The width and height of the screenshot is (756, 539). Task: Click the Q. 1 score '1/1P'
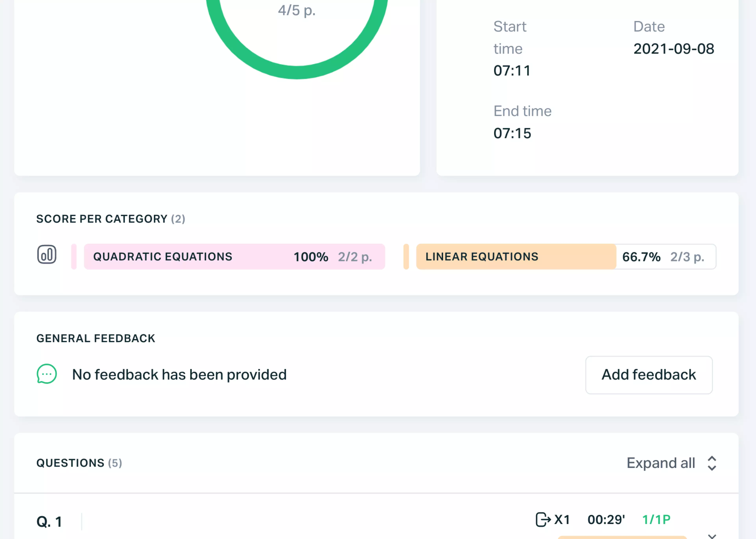click(656, 520)
